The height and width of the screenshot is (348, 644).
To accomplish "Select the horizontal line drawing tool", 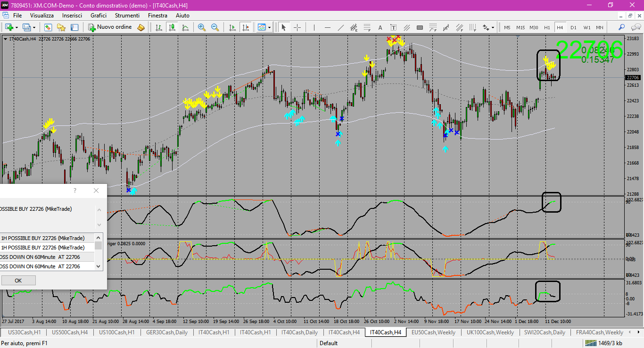I will pyautogui.click(x=327, y=27).
